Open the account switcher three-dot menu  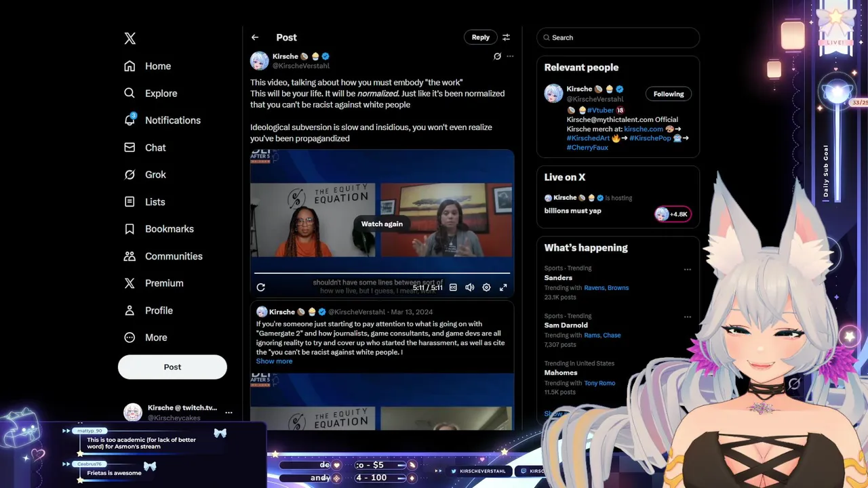[229, 412]
